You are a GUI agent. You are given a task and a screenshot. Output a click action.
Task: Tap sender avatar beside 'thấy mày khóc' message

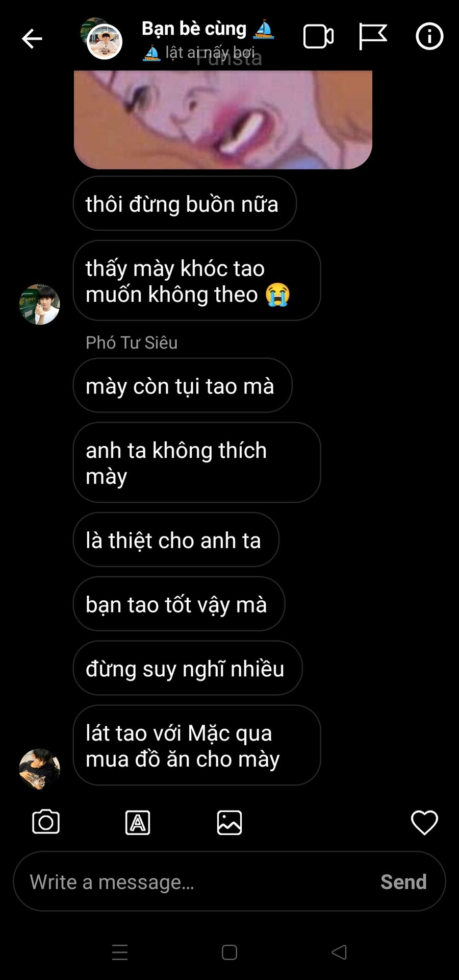[x=39, y=304]
